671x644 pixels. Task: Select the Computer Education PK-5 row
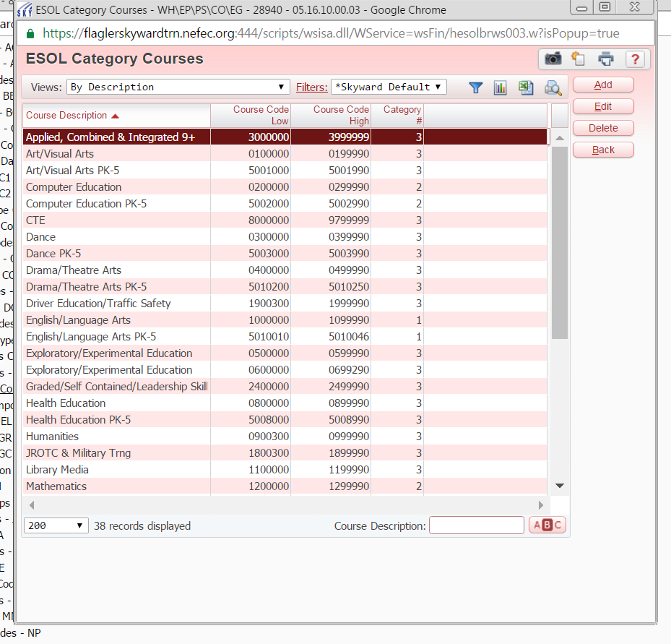point(285,204)
